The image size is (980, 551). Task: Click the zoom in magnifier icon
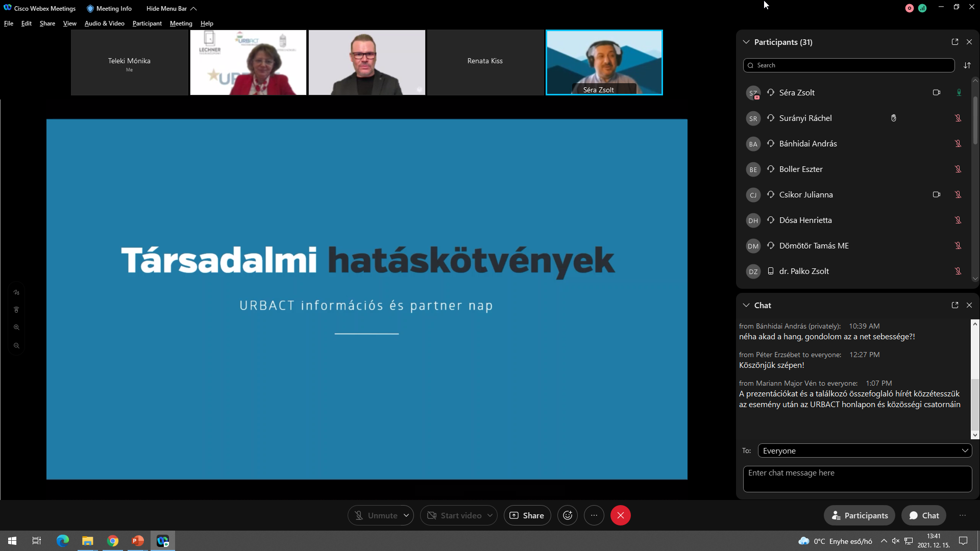click(16, 328)
